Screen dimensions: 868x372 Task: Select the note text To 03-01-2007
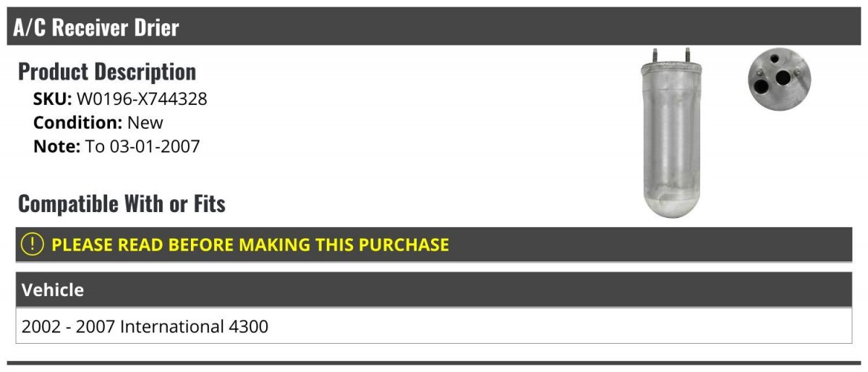[142, 146]
